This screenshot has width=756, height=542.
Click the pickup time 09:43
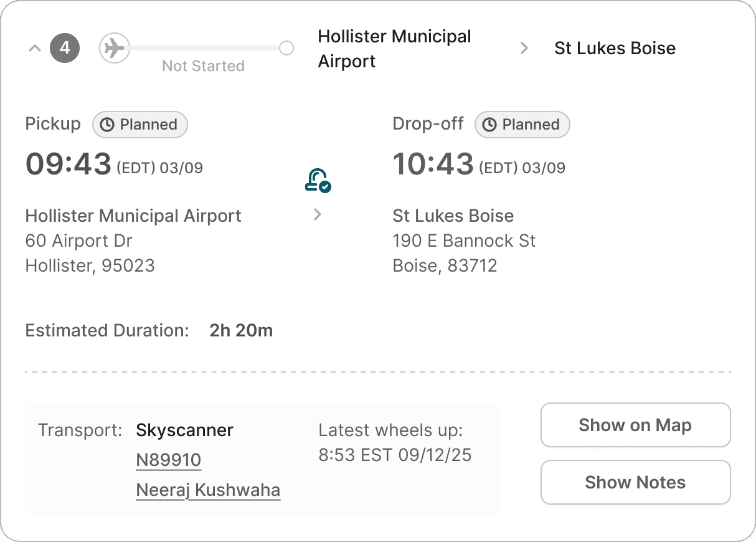tap(69, 164)
